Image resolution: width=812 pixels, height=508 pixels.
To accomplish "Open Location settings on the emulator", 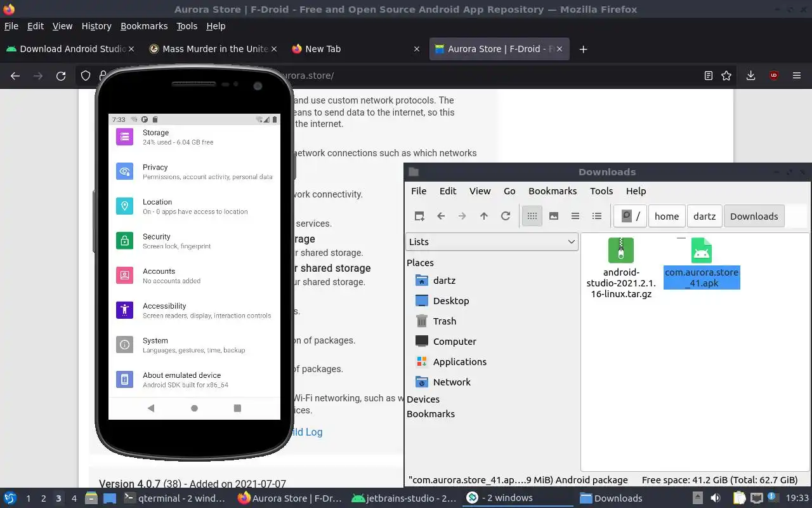I will coord(194,206).
